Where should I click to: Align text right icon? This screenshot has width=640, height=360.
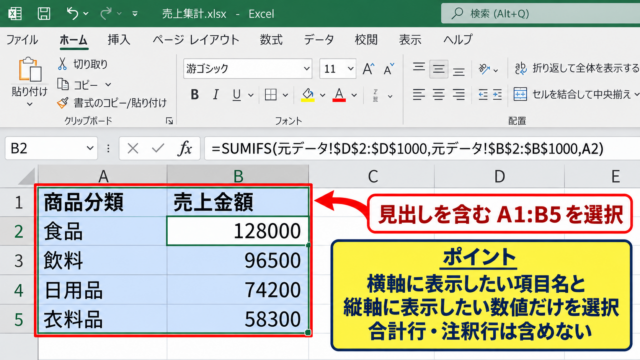click(458, 95)
